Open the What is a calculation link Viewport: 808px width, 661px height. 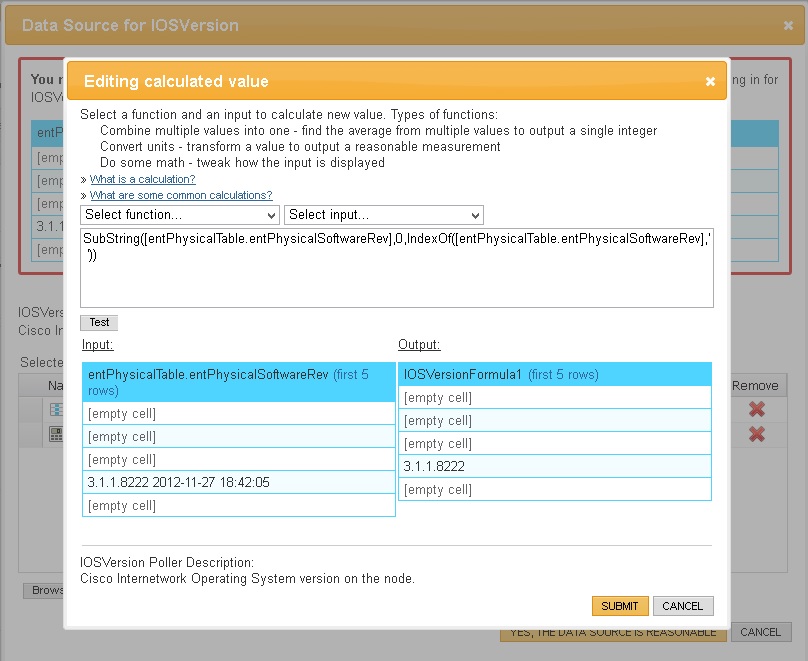point(143,179)
